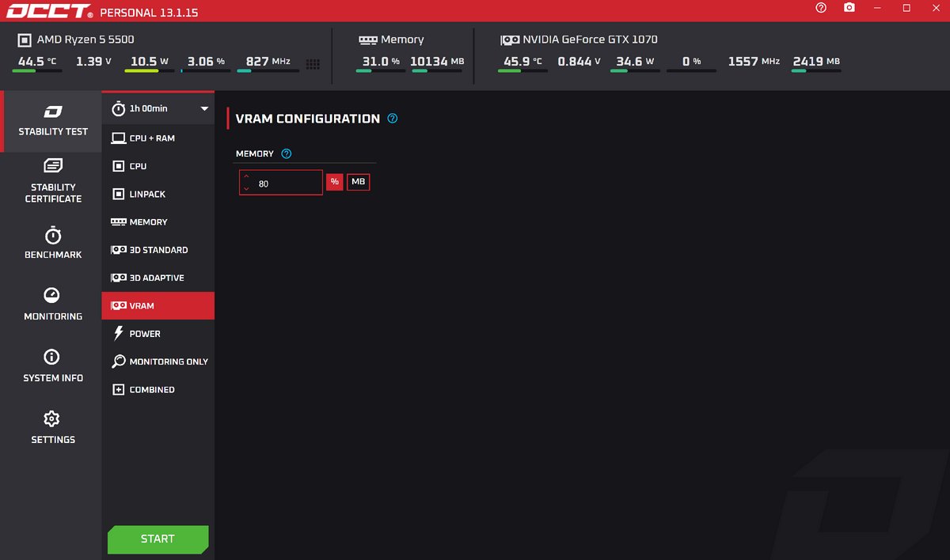
Task: Click the screenshot camera icon
Action: [849, 8]
